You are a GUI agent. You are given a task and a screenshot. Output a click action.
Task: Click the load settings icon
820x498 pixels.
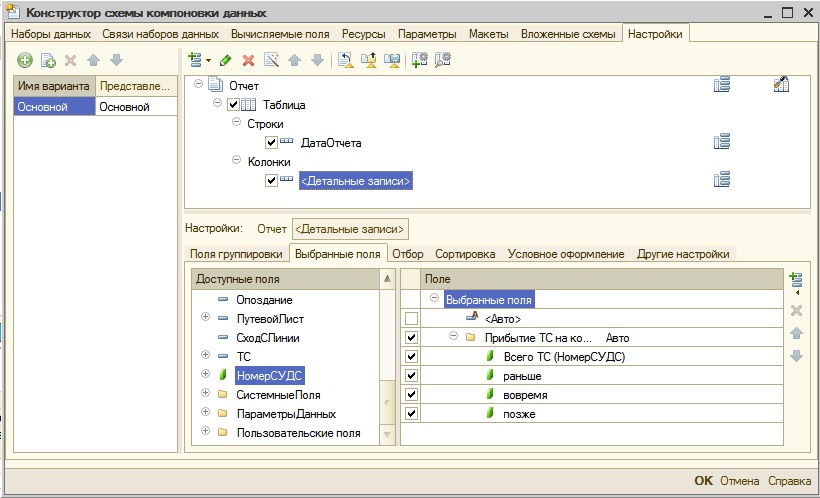click(x=369, y=60)
